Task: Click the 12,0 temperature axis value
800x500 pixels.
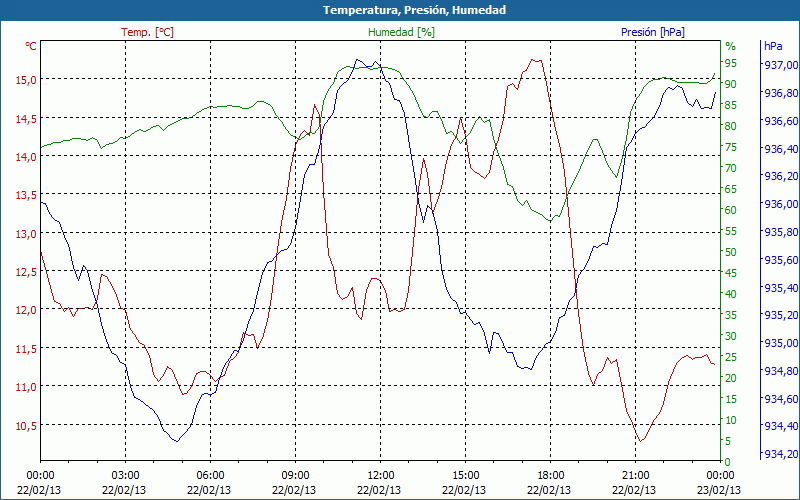Action: [27, 310]
